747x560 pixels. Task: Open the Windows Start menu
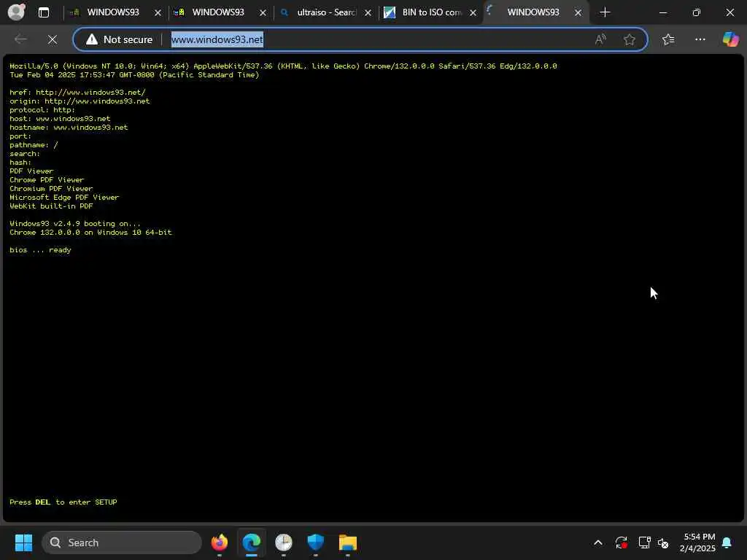click(x=23, y=542)
